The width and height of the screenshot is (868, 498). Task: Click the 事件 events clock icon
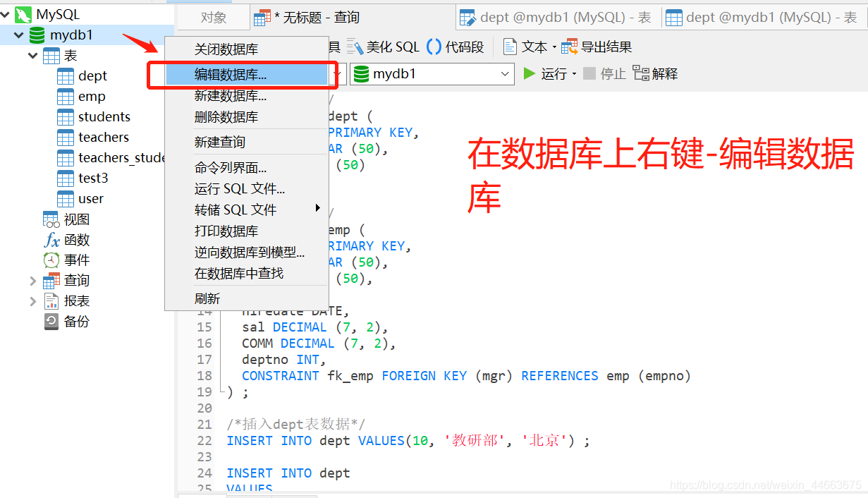51,260
